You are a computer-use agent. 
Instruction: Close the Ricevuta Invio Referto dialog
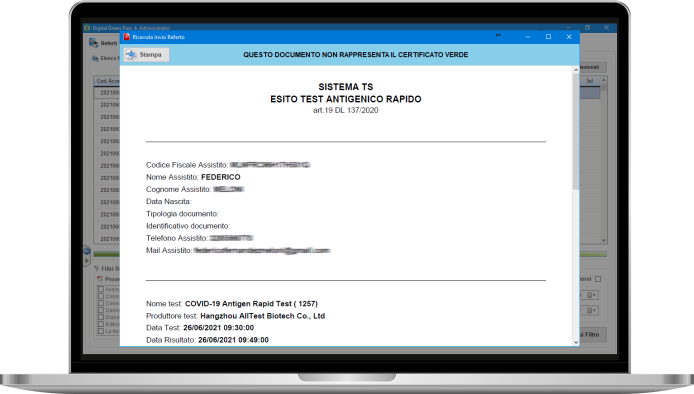[569, 37]
